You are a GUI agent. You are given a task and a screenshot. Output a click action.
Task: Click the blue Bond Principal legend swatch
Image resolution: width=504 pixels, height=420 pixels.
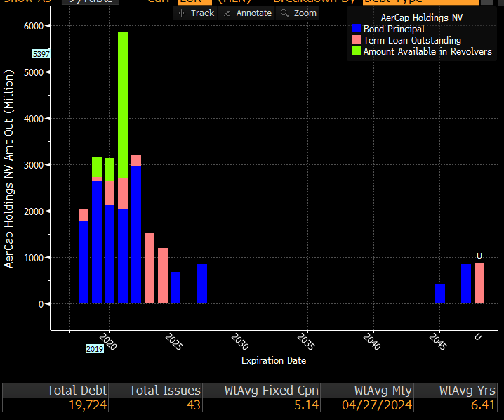357,29
